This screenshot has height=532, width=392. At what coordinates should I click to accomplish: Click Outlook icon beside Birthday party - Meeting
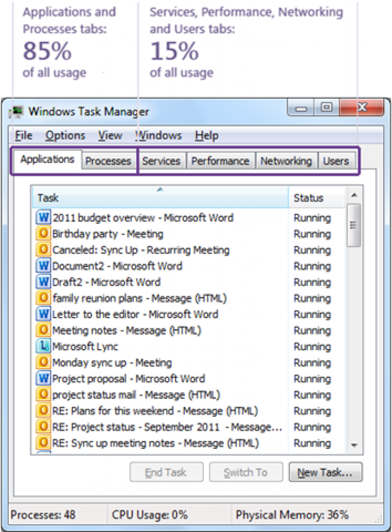44,233
